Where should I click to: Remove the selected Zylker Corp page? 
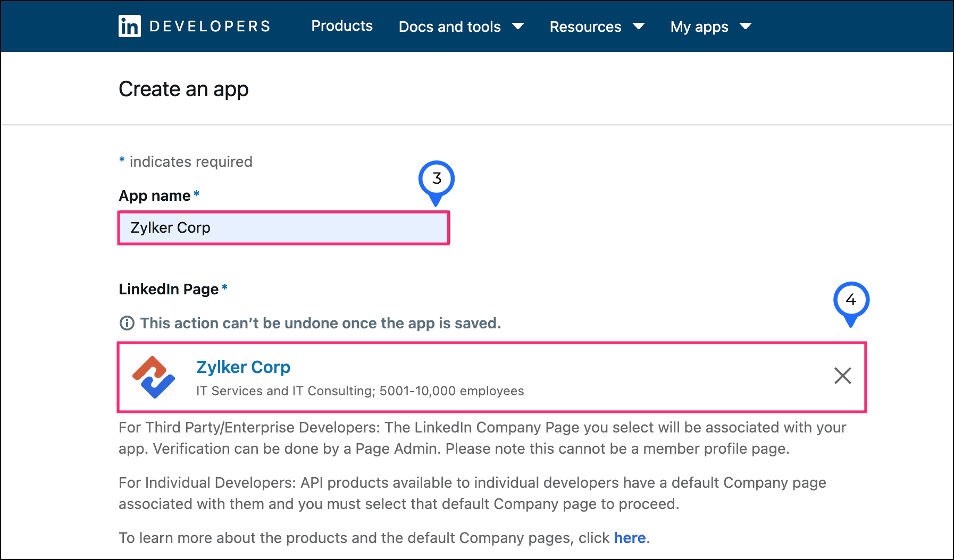point(842,376)
